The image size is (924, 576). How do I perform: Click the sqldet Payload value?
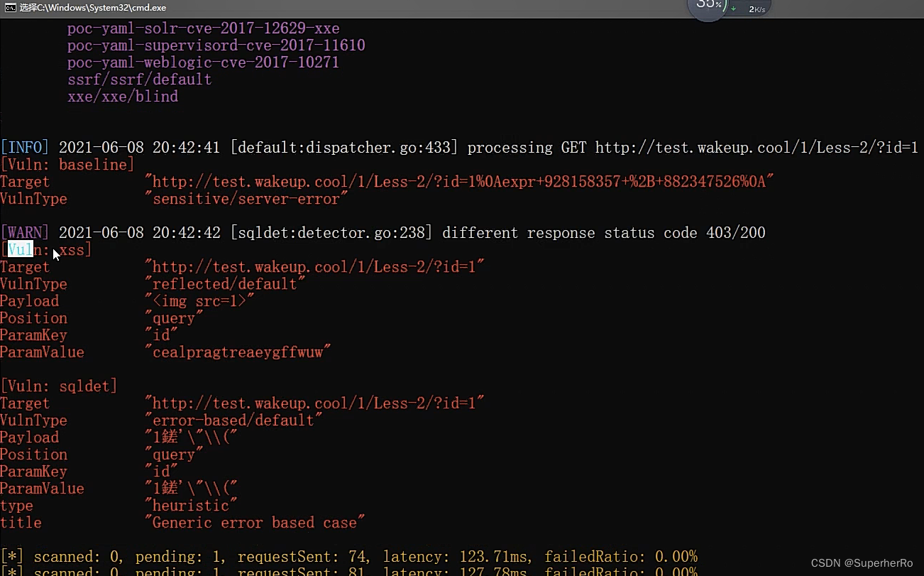pyautogui.click(x=191, y=438)
